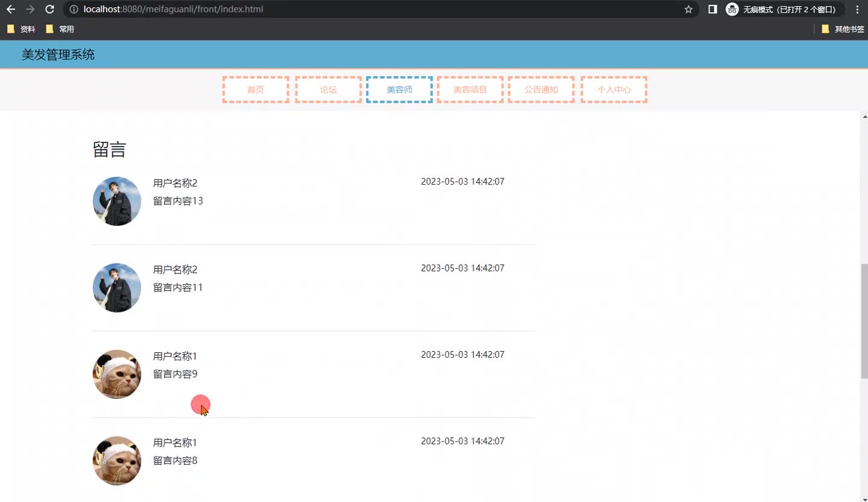Click cat avatar beside 留言内容8
The height and width of the screenshot is (502, 868).
click(x=117, y=461)
